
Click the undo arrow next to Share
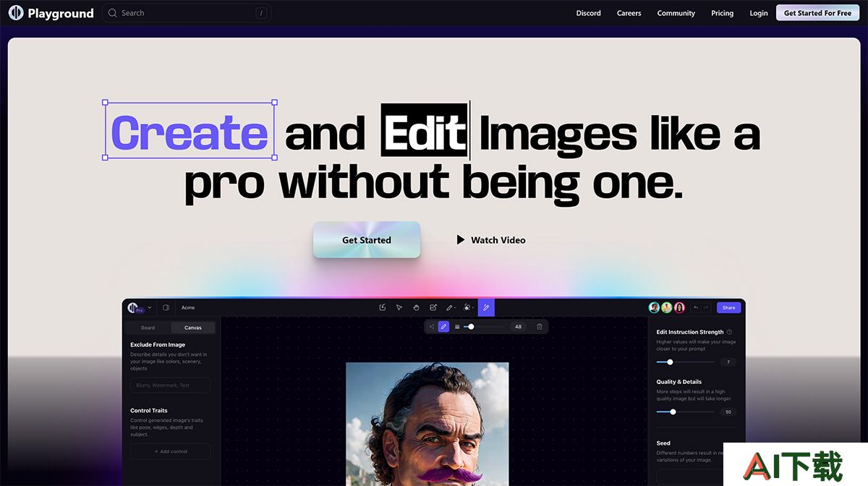pyautogui.click(x=696, y=307)
